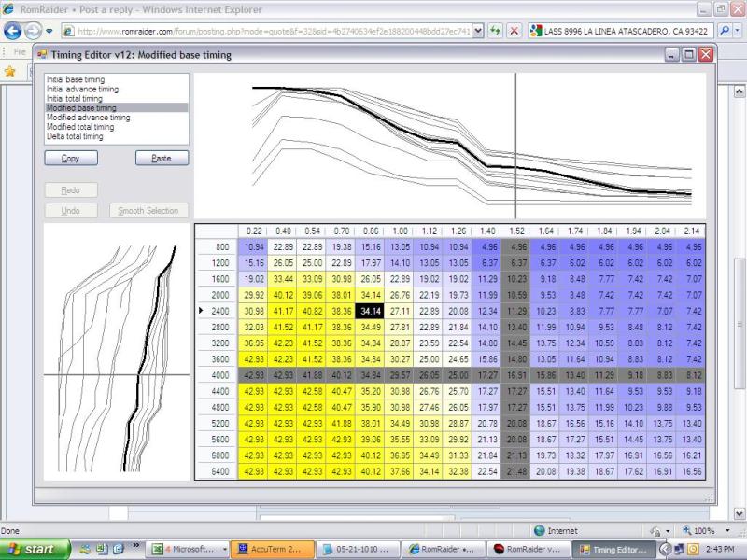
Task: Choose 'Modified total timing' list entry
Action: [81, 127]
